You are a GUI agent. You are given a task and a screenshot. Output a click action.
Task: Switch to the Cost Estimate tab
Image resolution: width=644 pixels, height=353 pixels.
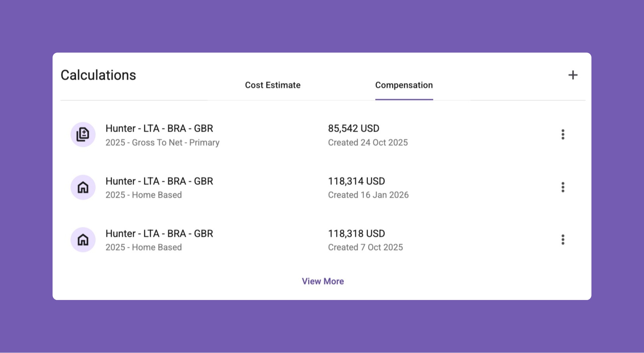click(x=273, y=85)
